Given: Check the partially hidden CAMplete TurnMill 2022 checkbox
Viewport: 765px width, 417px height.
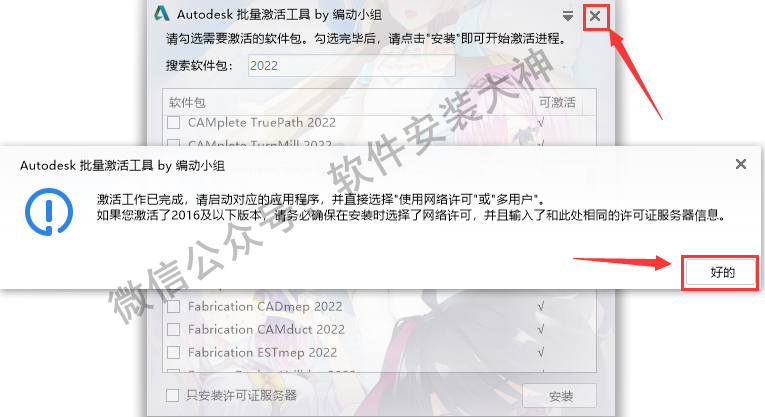Looking at the screenshot, I should click(x=174, y=143).
